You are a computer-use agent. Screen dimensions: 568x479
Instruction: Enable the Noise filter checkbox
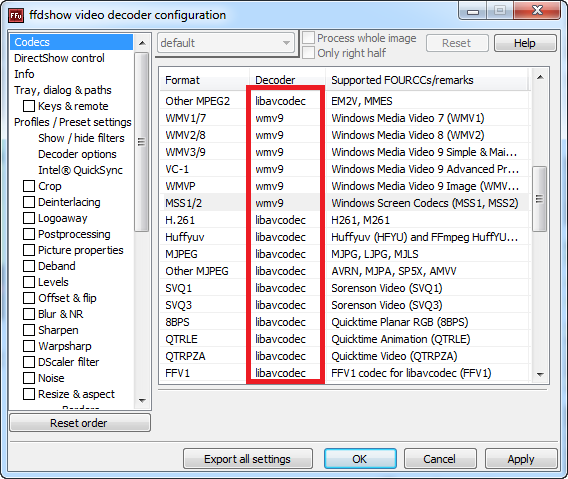click(x=29, y=378)
